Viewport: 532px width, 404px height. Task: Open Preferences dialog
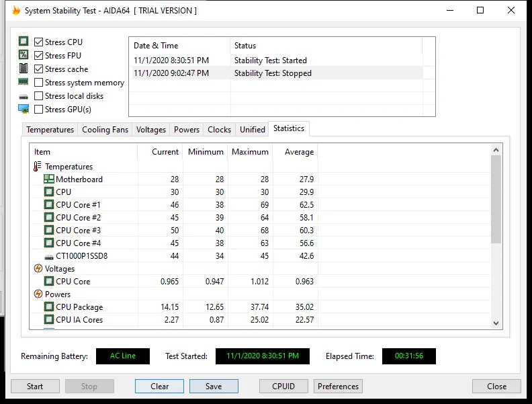tap(339, 387)
